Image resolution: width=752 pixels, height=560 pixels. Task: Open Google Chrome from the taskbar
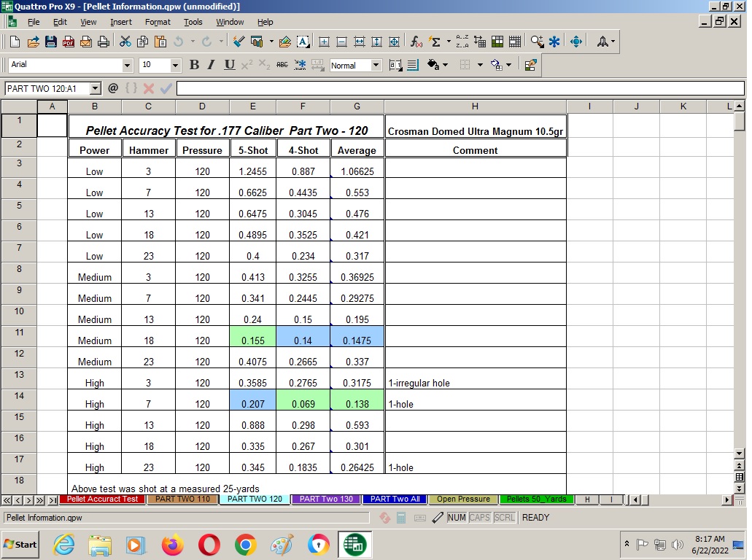click(x=246, y=545)
